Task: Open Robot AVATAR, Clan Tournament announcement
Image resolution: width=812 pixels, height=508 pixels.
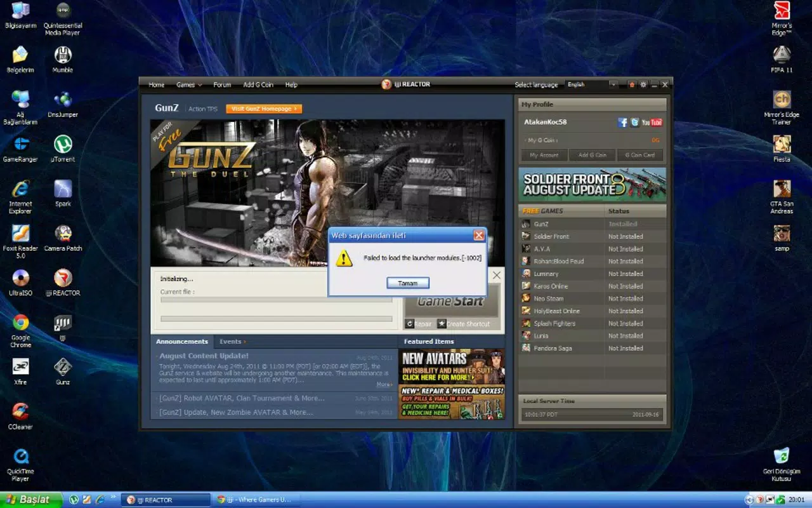Action: (x=241, y=398)
